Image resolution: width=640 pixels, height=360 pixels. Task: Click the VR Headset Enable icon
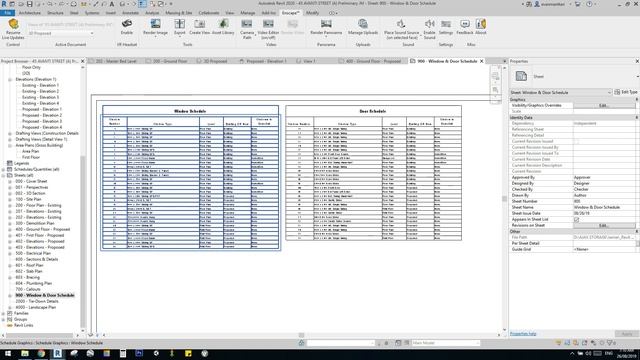coord(127,24)
